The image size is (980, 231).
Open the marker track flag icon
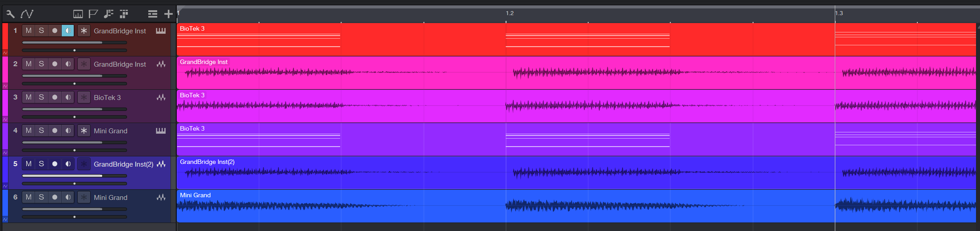pyautogui.click(x=93, y=14)
